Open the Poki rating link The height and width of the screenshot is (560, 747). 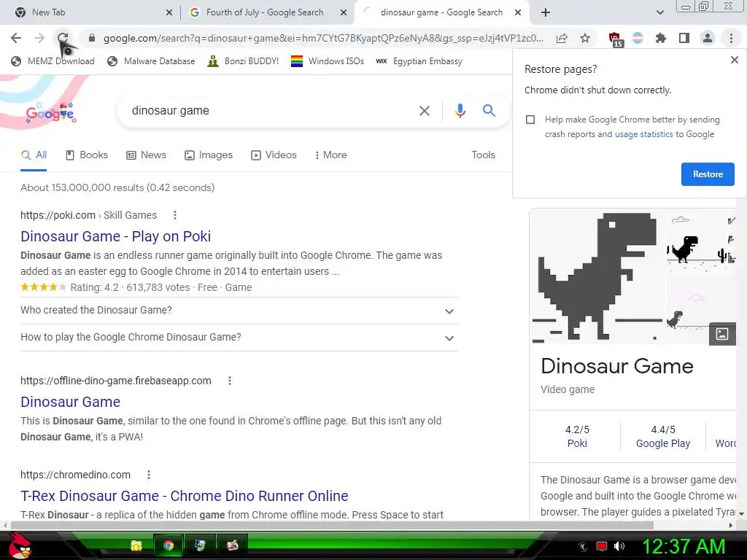click(x=577, y=443)
